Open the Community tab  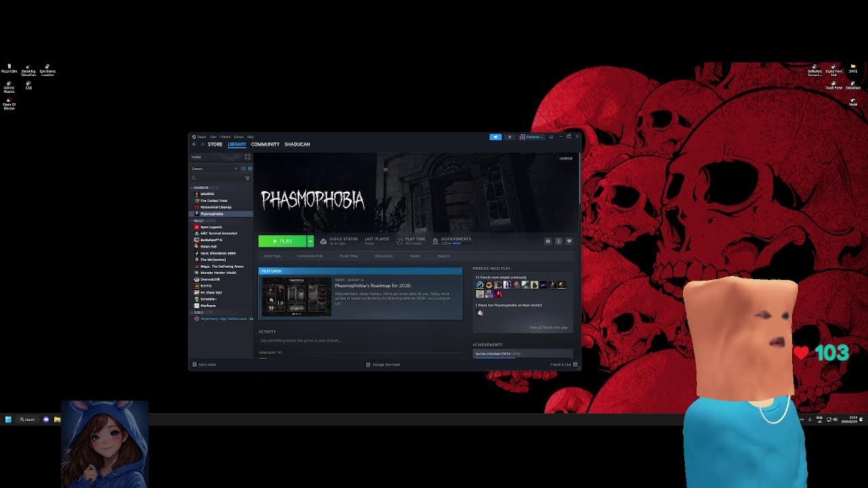(x=265, y=144)
